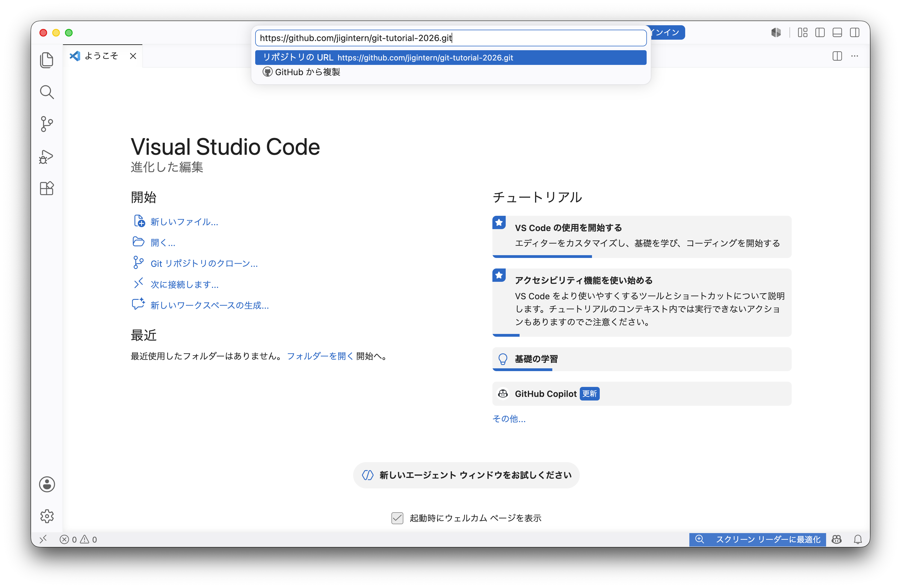
Task: Click the repository URL input field
Action: coord(450,38)
